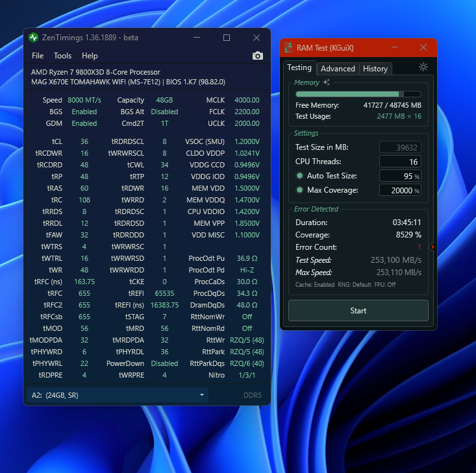The width and height of the screenshot is (476, 473).
Task: Click the memory usage progress bar
Action: click(x=358, y=94)
